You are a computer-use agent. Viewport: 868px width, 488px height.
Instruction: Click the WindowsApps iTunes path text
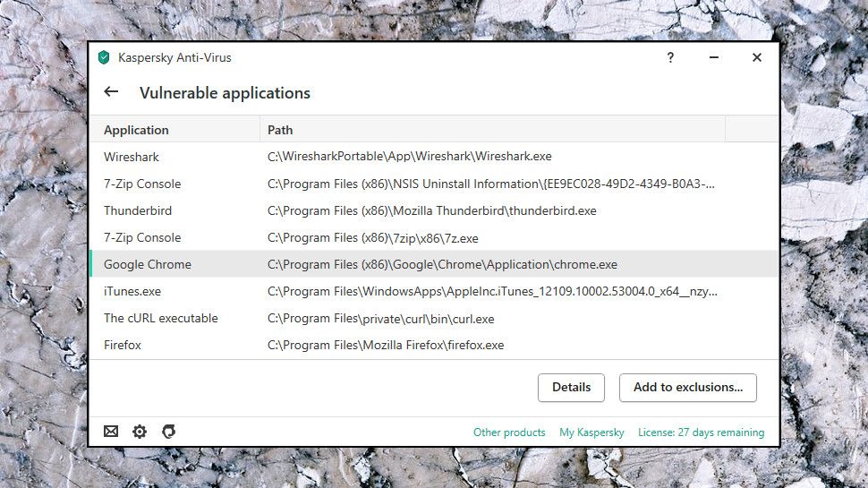(492, 291)
